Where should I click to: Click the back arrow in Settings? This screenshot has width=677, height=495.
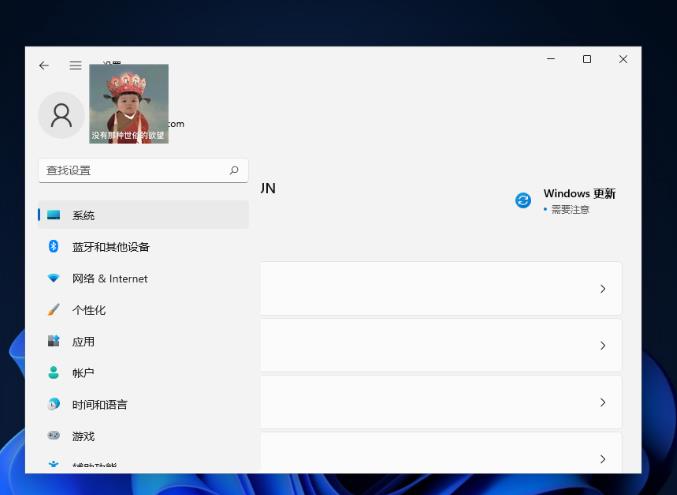coord(44,65)
